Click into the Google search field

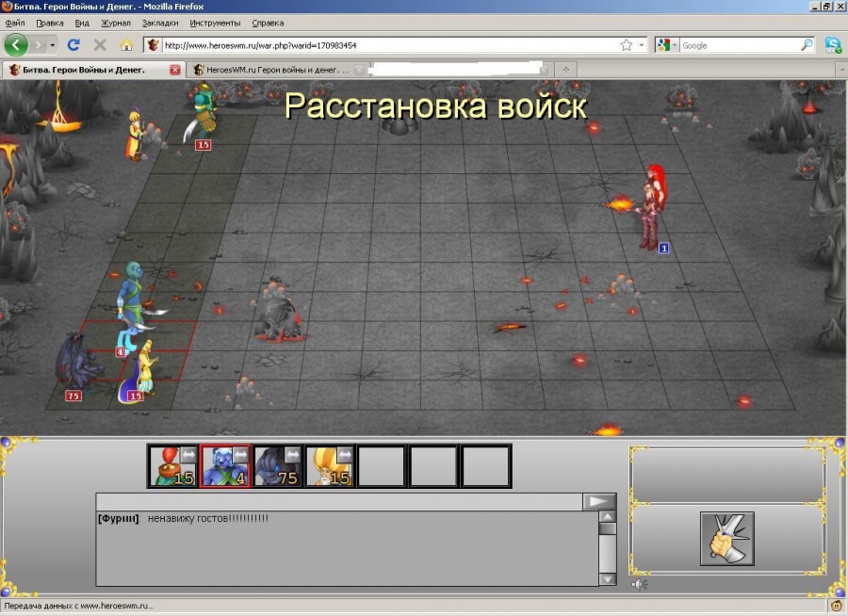click(x=740, y=45)
